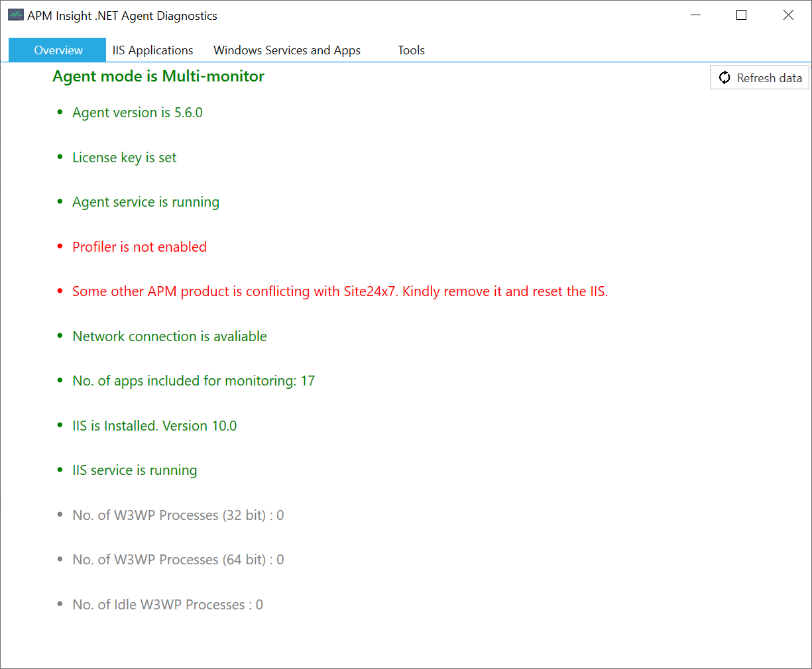Image resolution: width=812 pixels, height=669 pixels.
Task: Switch to the Overview tab
Action: pyautogui.click(x=58, y=50)
